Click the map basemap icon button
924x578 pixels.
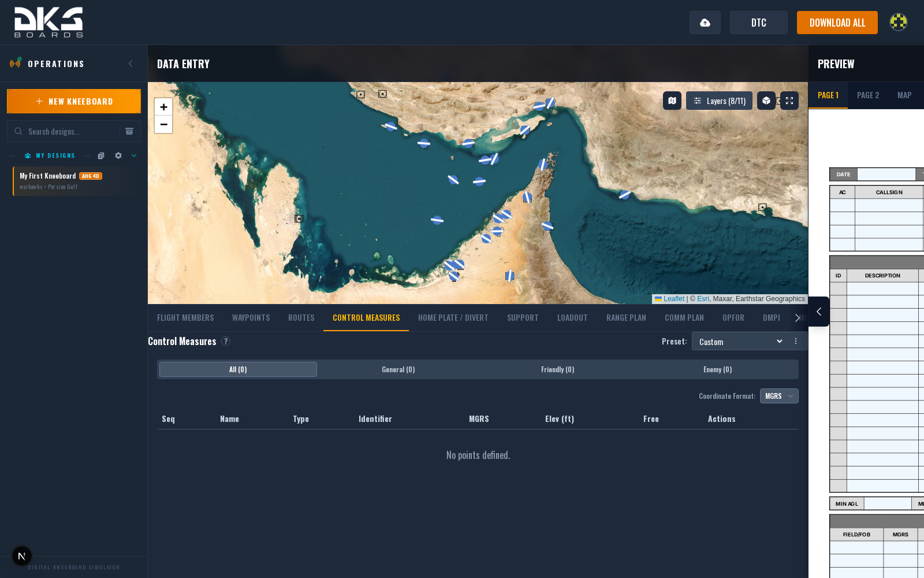tap(672, 101)
